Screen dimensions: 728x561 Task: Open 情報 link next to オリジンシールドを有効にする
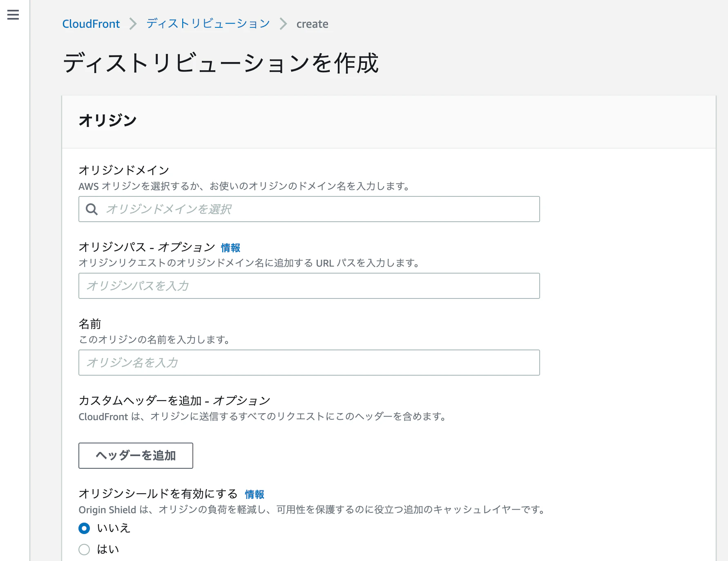tap(255, 494)
